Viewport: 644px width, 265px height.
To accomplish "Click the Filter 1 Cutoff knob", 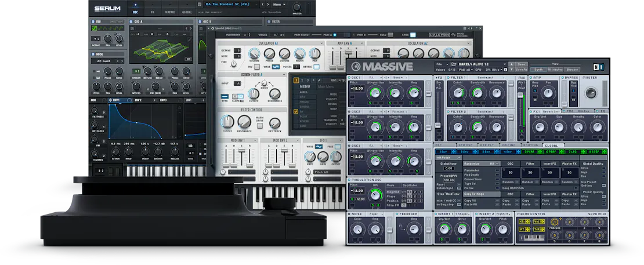I will (x=458, y=92).
